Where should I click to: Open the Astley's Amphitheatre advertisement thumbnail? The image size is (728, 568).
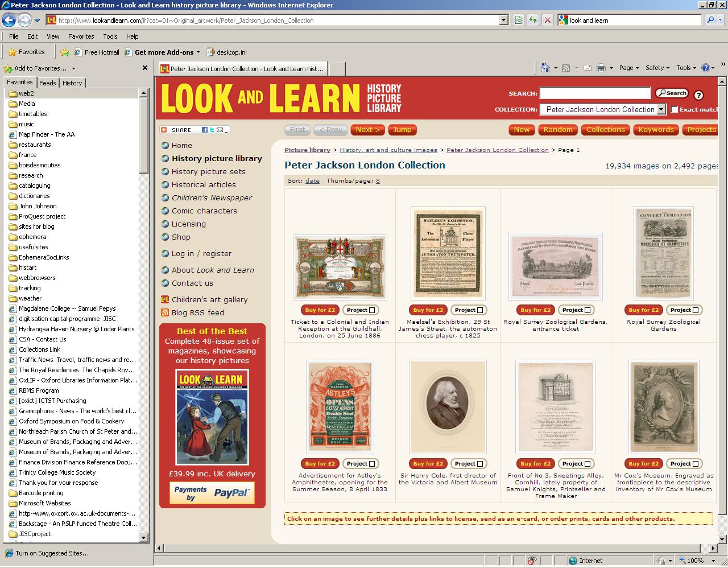tap(340, 406)
